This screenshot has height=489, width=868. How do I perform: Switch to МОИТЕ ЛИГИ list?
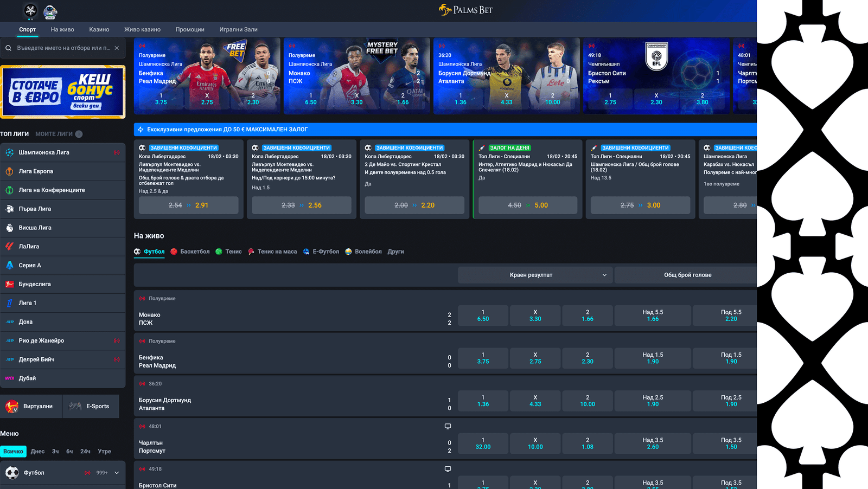[54, 134]
